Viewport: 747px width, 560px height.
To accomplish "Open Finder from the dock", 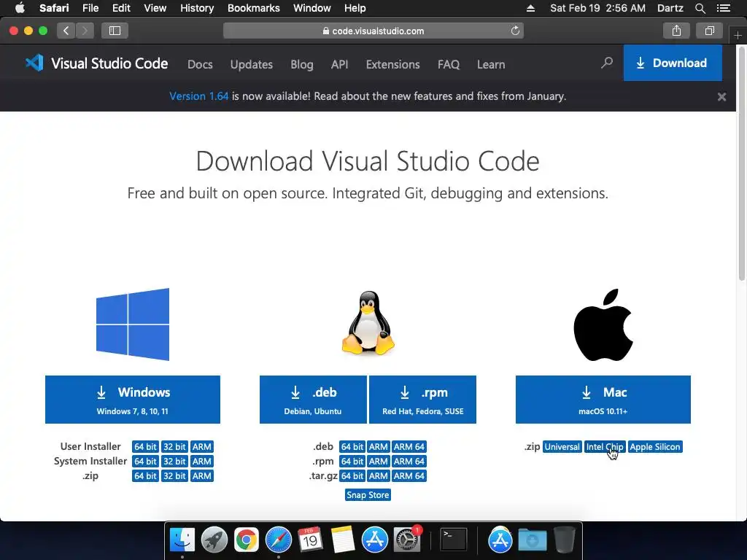I will pyautogui.click(x=182, y=540).
